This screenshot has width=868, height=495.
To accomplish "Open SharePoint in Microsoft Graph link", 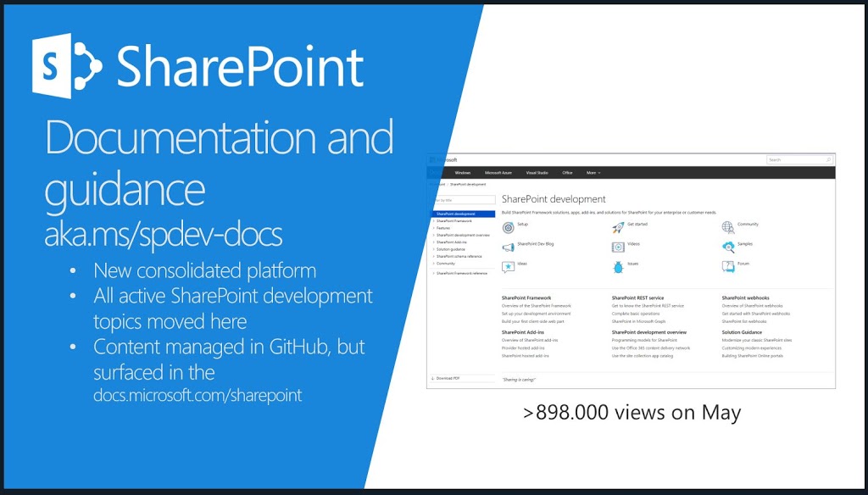I will (x=638, y=322).
